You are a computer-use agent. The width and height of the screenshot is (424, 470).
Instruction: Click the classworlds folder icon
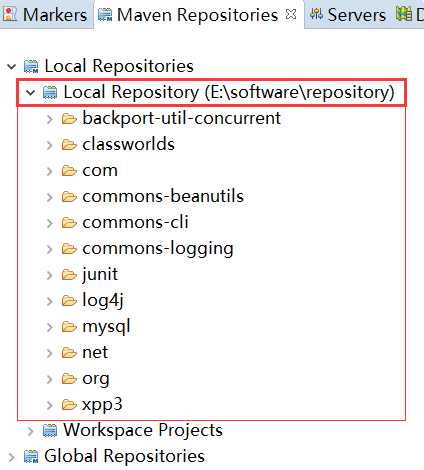pyautogui.click(x=69, y=144)
